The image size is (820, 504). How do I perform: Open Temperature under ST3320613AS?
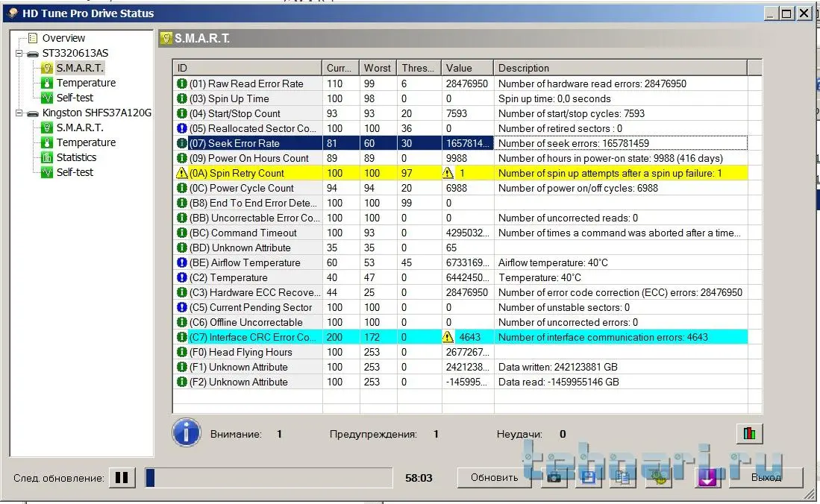tap(87, 83)
